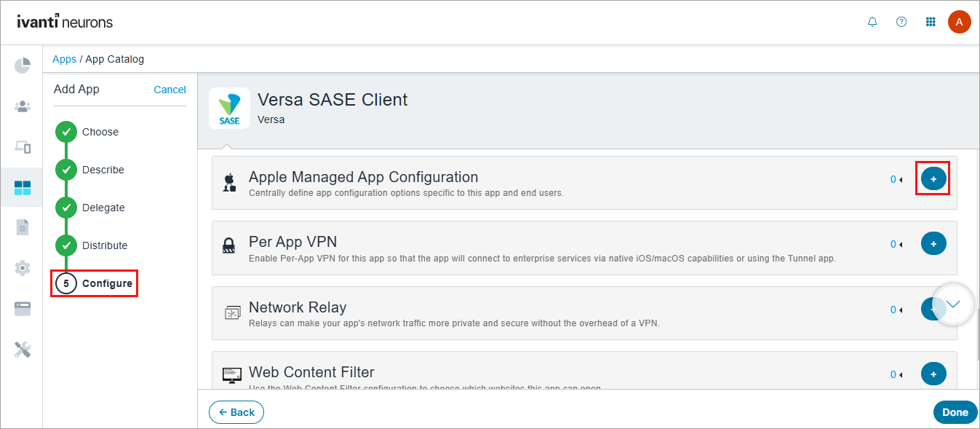Click the Apps breadcrumb link
The width and height of the screenshot is (980, 429).
[x=64, y=59]
